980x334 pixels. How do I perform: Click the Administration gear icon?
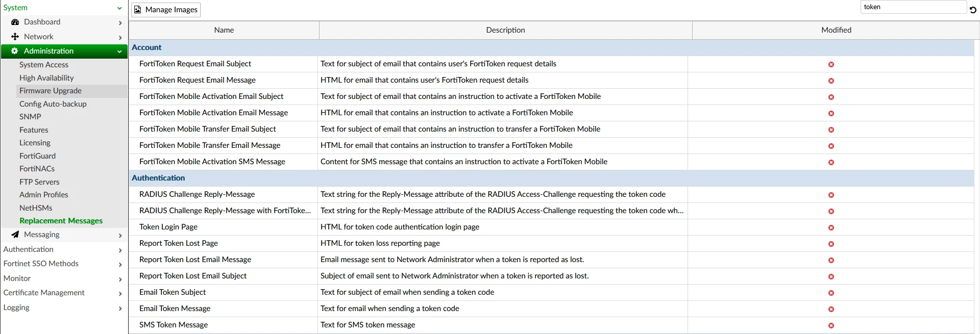click(x=15, y=51)
